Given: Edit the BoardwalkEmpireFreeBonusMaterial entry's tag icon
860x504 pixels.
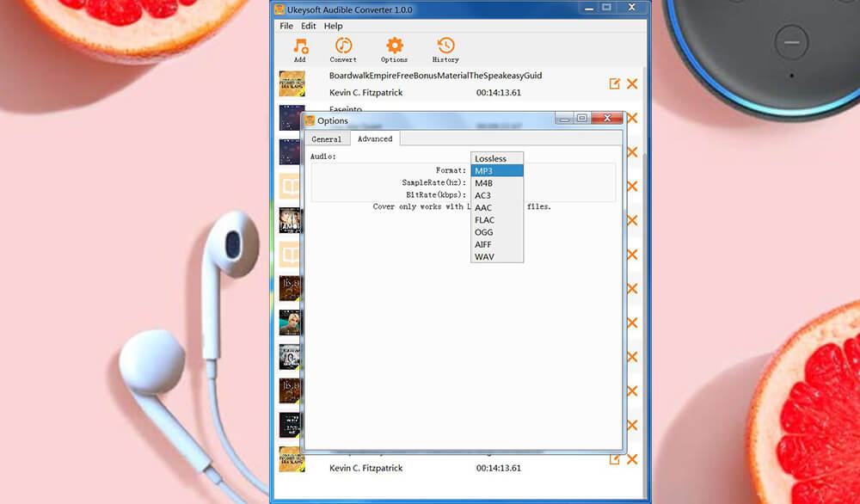Looking at the screenshot, I should [614, 84].
